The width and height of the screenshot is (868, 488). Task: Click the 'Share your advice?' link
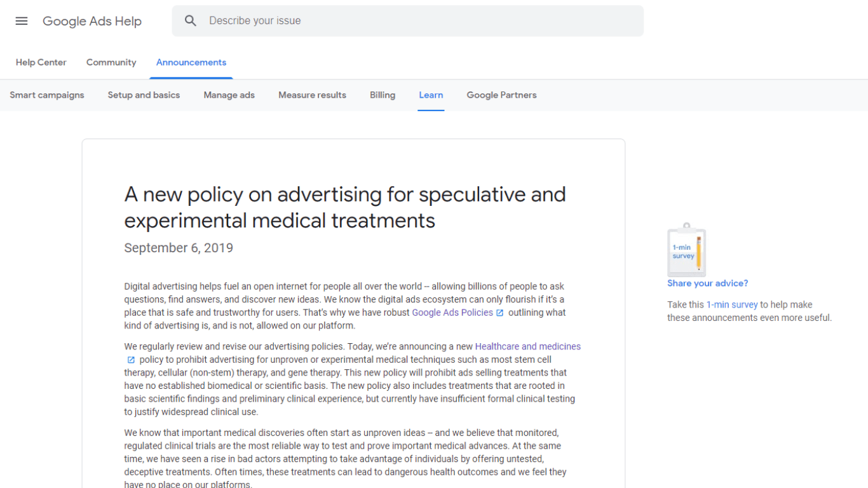tap(708, 283)
